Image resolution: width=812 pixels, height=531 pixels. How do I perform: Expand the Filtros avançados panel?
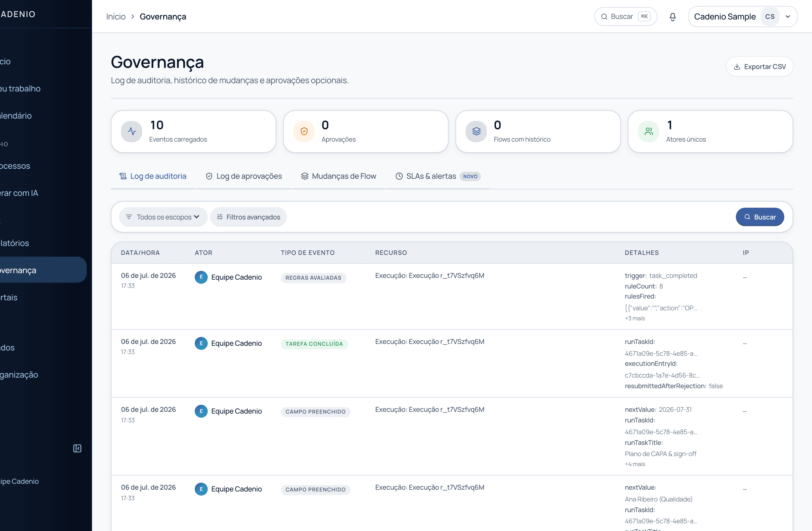pos(248,217)
